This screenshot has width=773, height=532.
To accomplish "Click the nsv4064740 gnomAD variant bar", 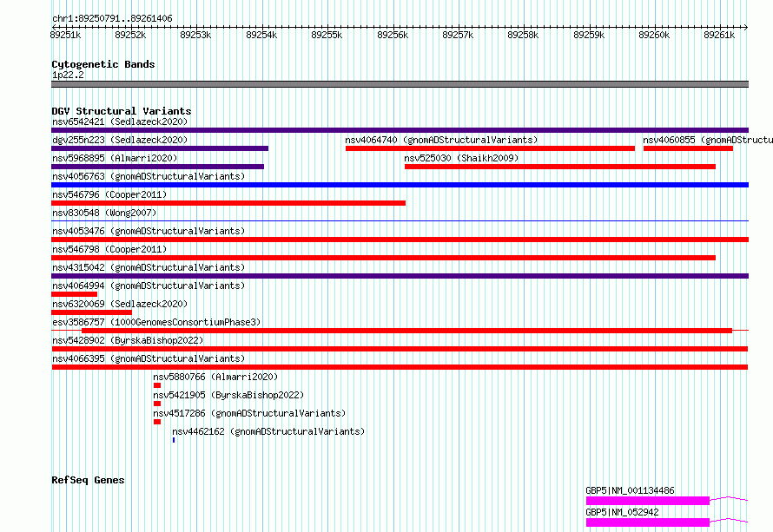I will pos(490,148).
